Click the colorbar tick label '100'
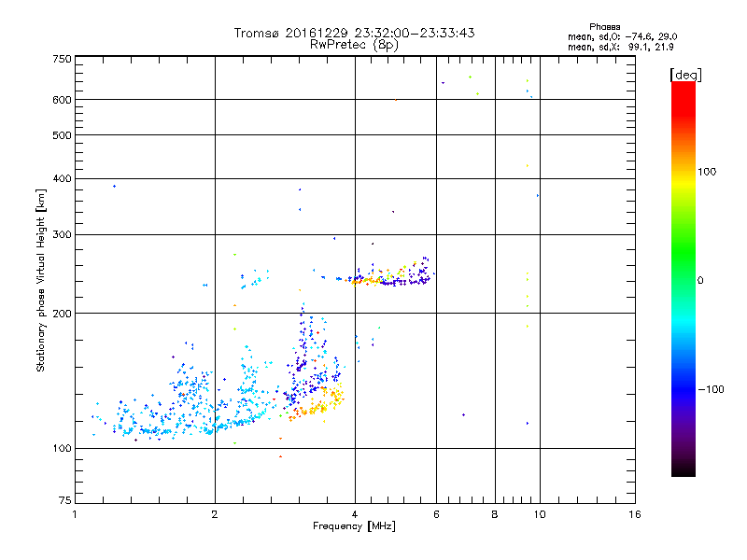Viewport: 747px width, 560px height. [x=707, y=172]
